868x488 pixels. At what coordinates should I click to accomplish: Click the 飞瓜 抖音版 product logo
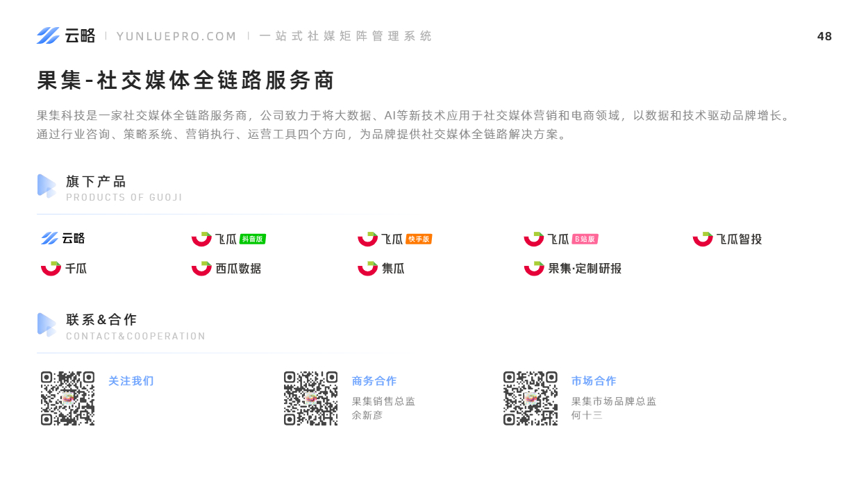[228, 239]
